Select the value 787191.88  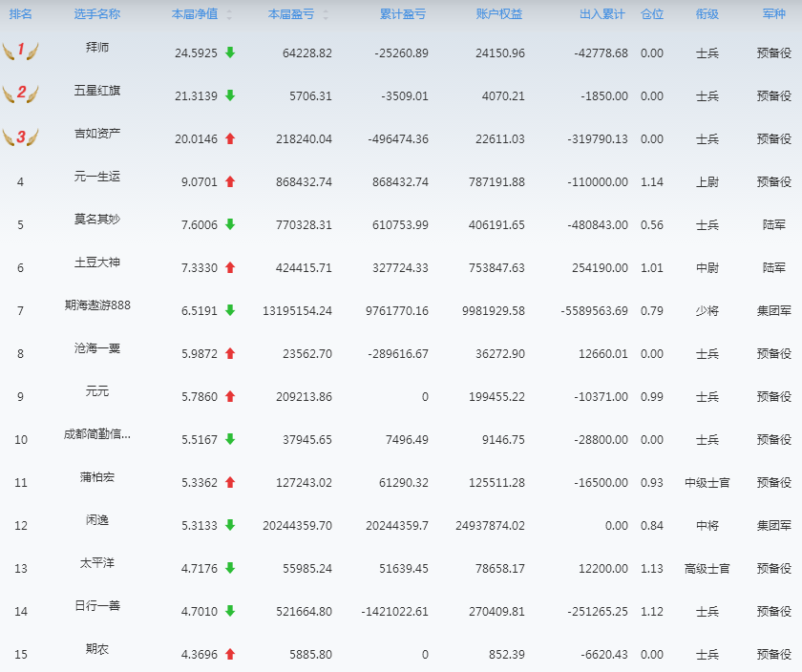496,182
